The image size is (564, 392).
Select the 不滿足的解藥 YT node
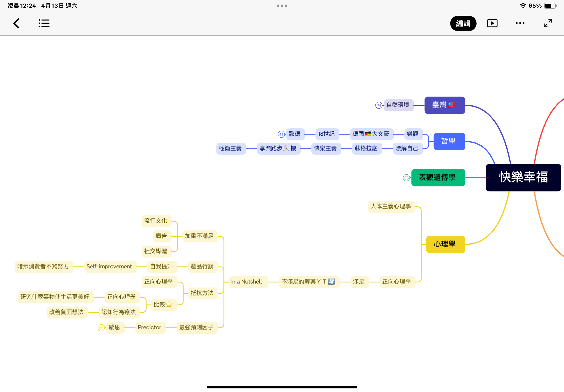pyautogui.click(x=309, y=282)
